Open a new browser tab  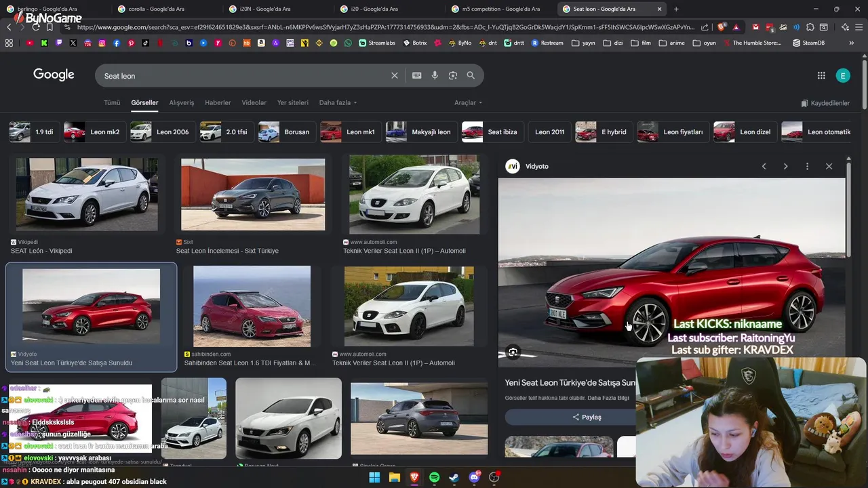(x=676, y=9)
